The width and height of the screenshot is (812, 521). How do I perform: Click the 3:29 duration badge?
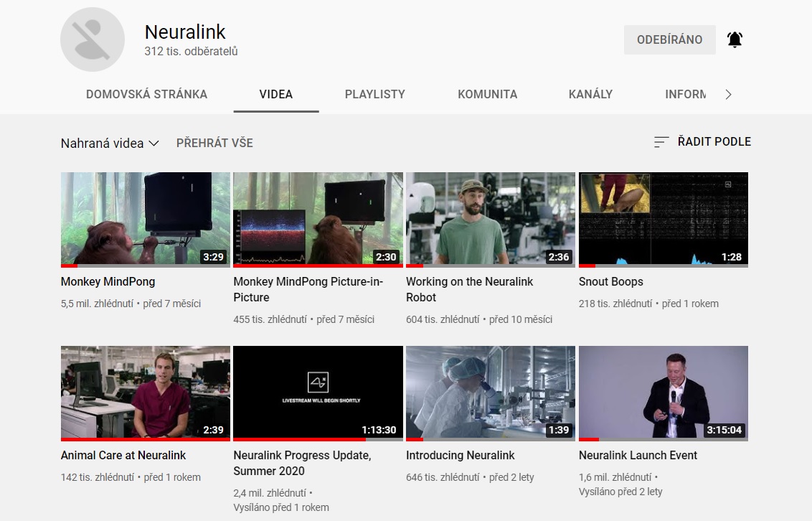coord(213,257)
